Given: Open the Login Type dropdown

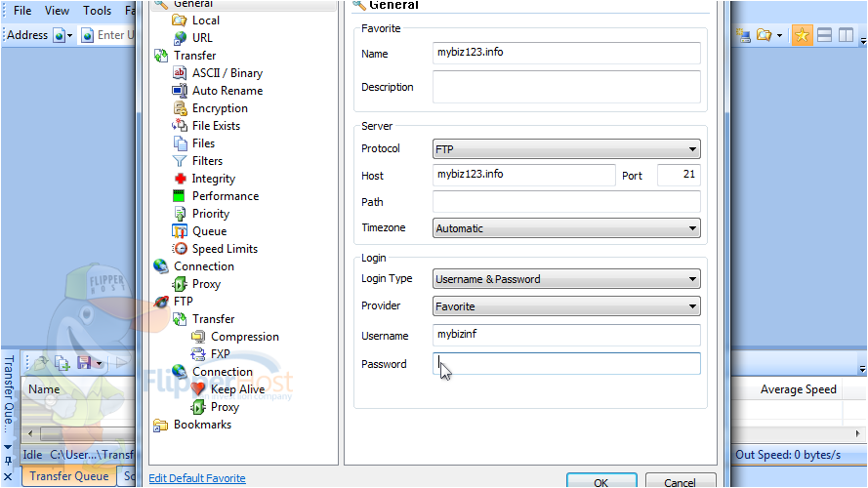Looking at the screenshot, I should [566, 279].
